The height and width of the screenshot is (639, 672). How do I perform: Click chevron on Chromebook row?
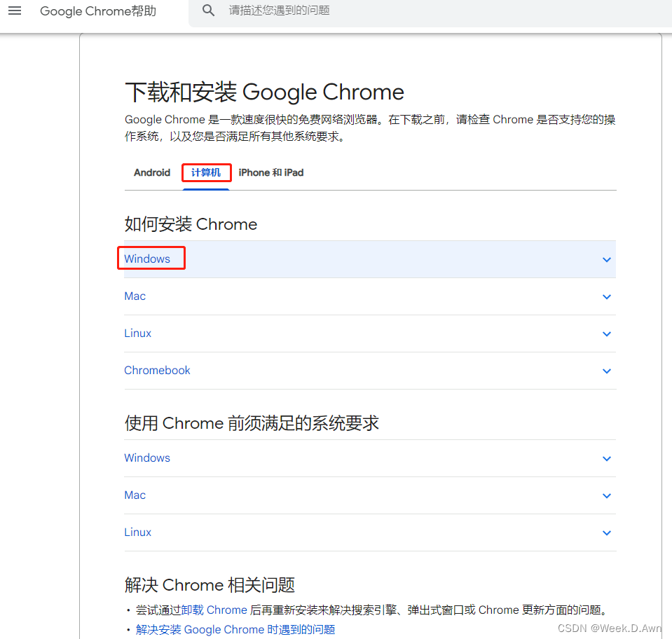(606, 371)
